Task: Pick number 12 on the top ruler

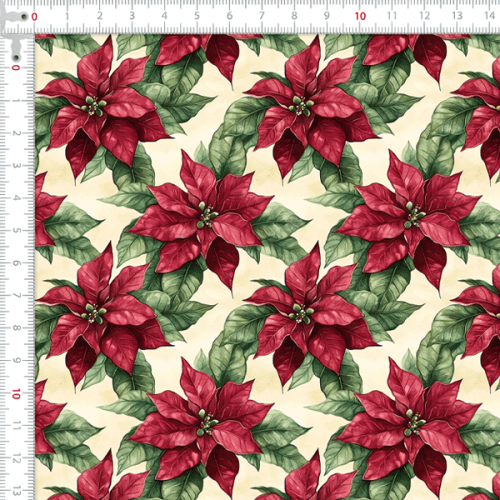Action: coord(424,16)
